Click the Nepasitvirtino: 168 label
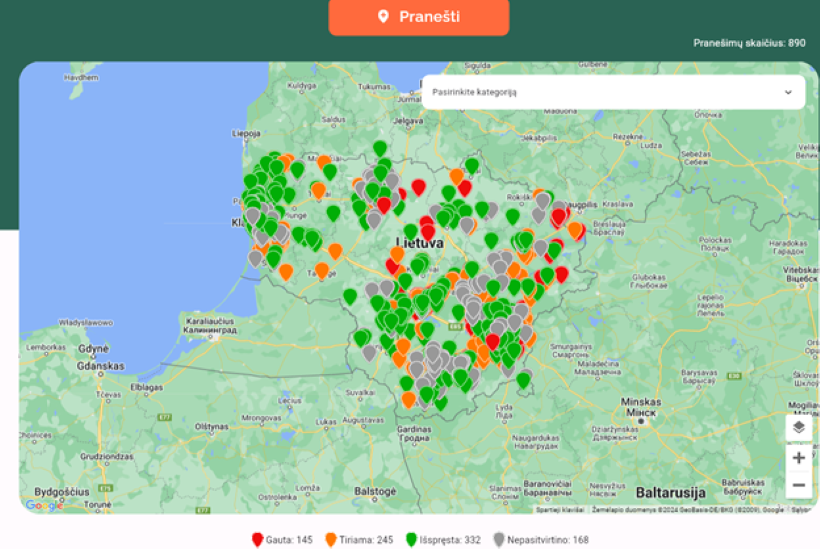The height and width of the screenshot is (549, 820). (x=548, y=540)
